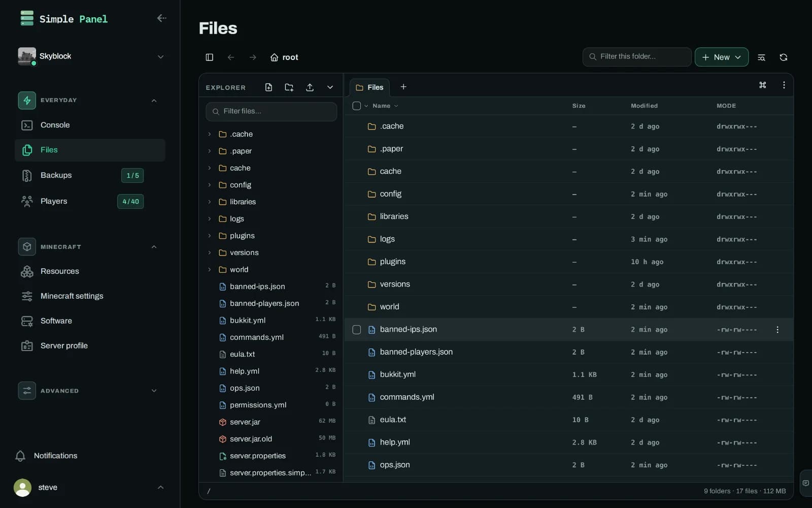The height and width of the screenshot is (508, 812).
Task: Select server.jar.old in Explorer tree
Action: (x=271, y=439)
